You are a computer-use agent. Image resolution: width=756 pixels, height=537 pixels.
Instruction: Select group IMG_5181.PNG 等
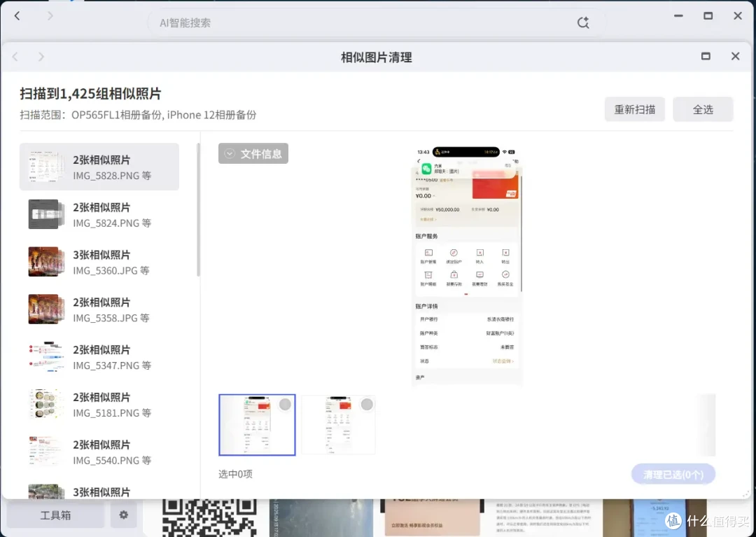click(x=99, y=405)
